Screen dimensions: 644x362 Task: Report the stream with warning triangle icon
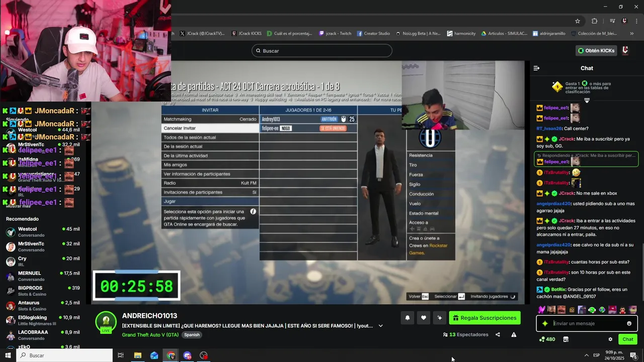click(514, 334)
